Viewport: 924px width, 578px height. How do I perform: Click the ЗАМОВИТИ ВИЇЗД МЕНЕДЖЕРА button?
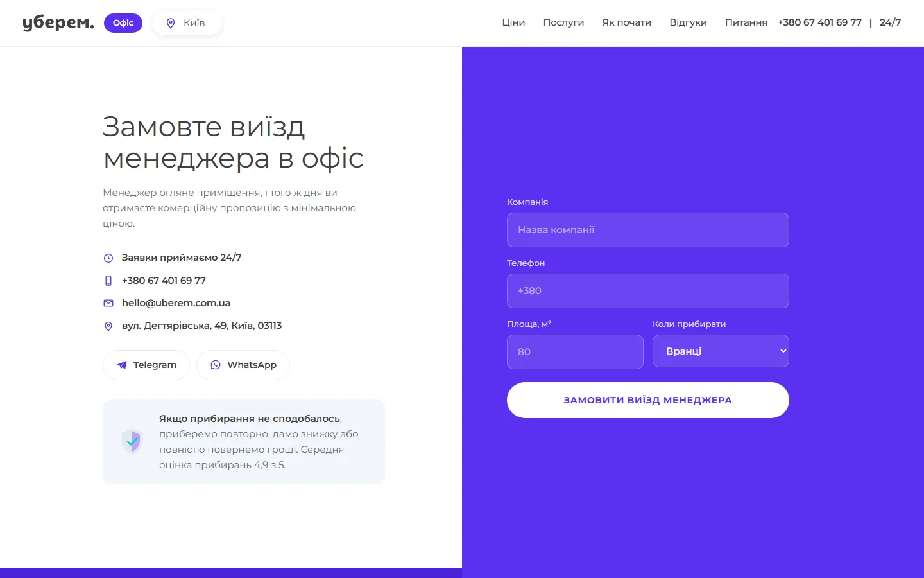point(648,400)
